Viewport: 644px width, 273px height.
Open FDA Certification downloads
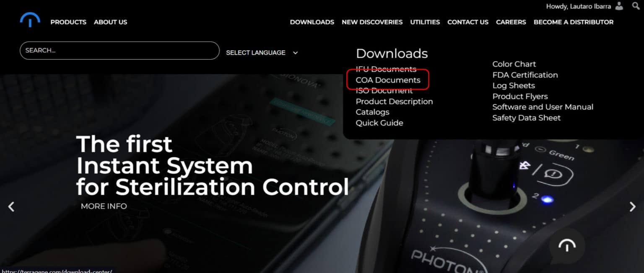coord(525,75)
